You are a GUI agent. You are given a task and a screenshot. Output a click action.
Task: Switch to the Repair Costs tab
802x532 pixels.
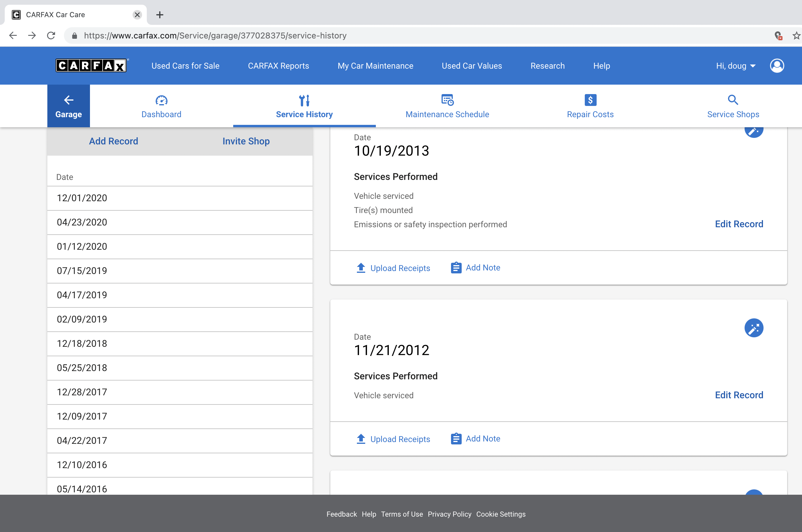tap(590, 106)
